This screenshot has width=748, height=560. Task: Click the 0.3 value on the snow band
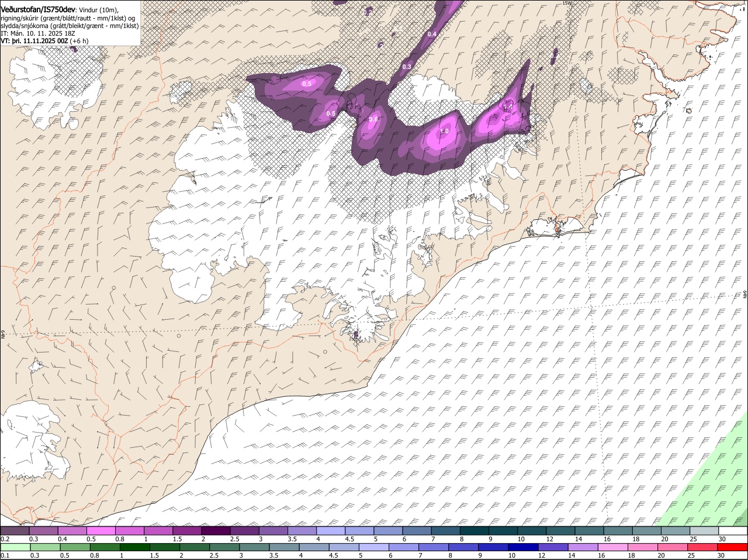407,67
